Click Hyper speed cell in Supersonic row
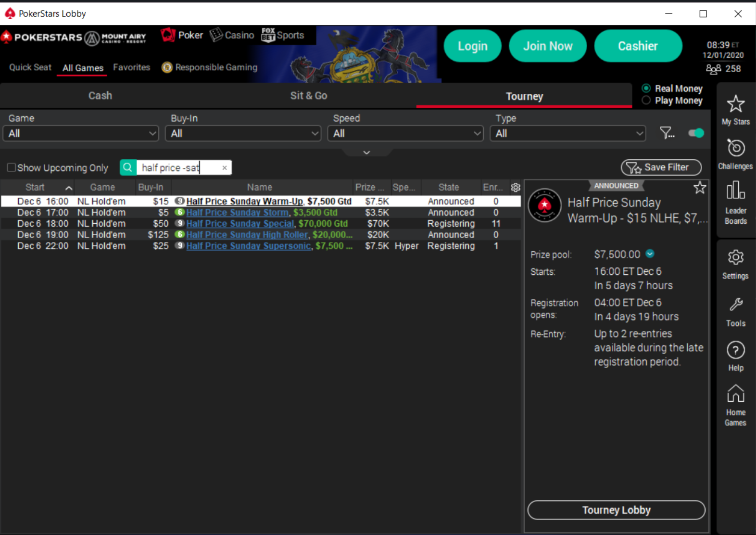Screen dimensions: 756x535 (x=406, y=245)
